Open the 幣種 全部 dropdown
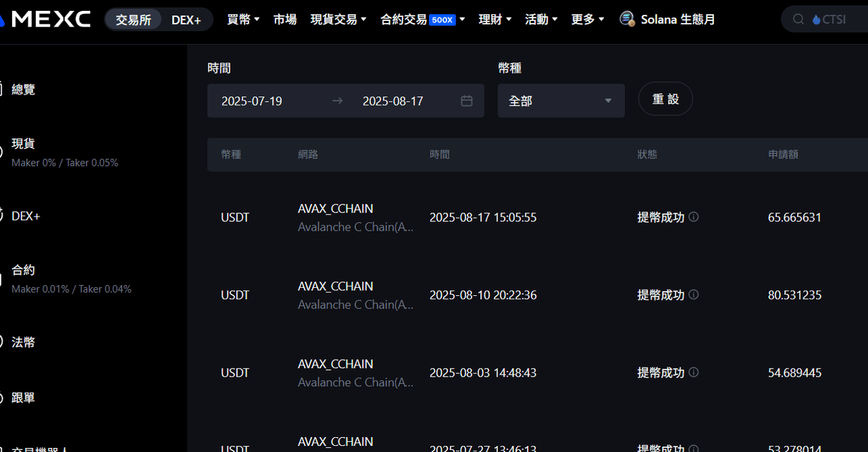This screenshot has width=868, height=452. 561,100
